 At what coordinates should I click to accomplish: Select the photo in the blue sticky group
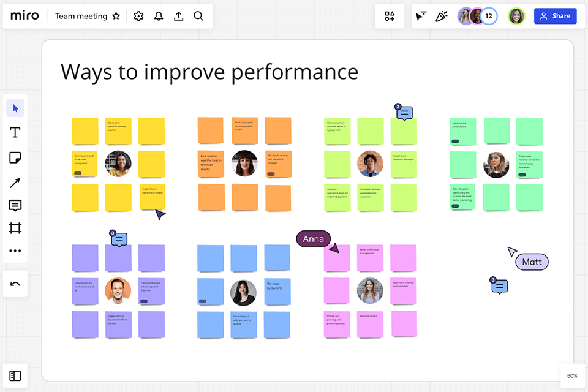tap(243, 293)
